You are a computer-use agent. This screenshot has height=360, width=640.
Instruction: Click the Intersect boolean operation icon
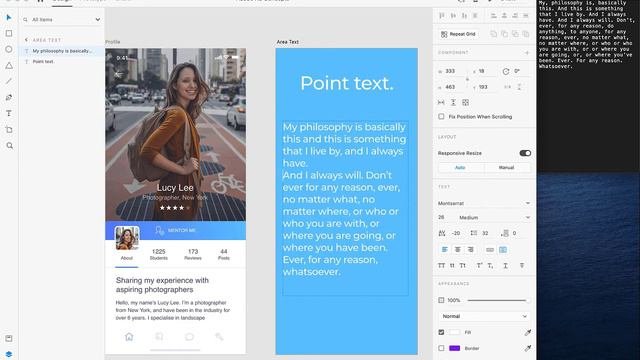[515, 34]
